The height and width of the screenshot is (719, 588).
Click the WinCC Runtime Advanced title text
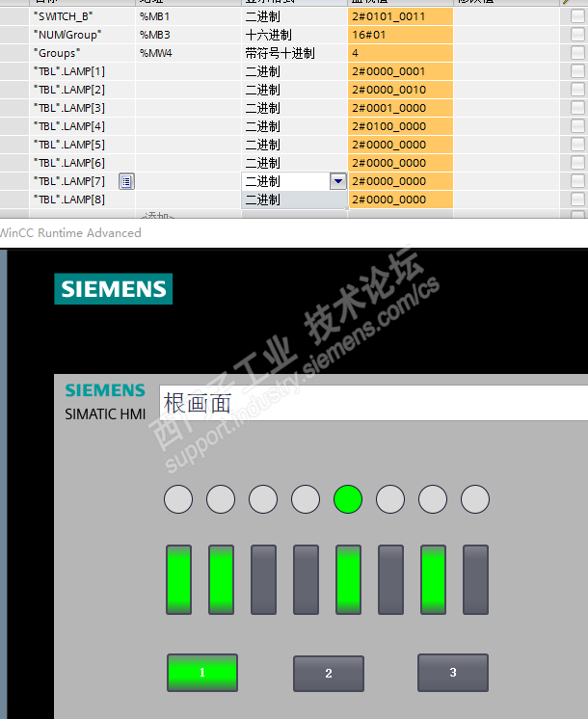70,233
